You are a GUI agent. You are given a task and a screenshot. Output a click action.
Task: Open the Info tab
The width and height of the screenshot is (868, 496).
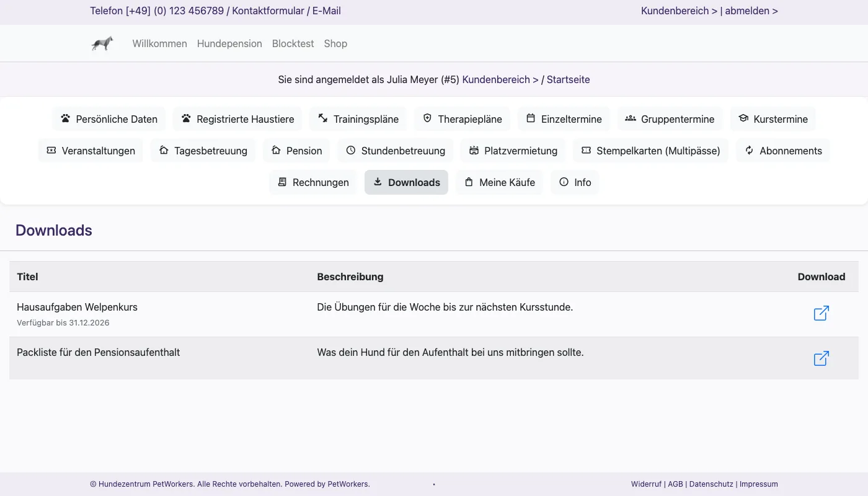tap(575, 182)
